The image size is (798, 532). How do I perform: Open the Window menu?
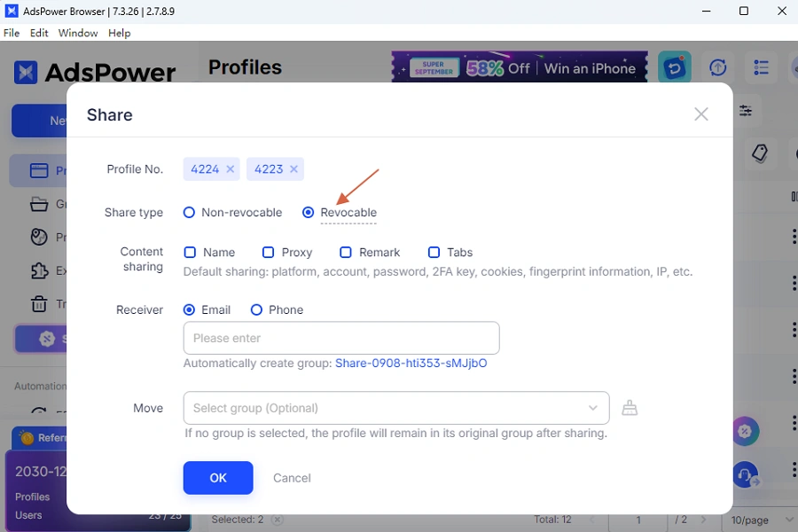pos(78,33)
